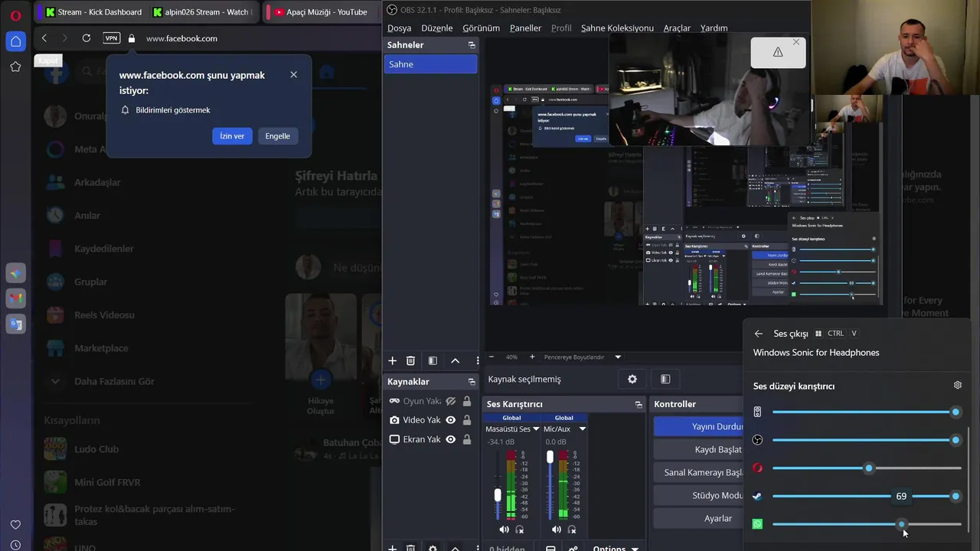Open Görünüm menu in OBS
980x551 pixels.
point(481,28)
